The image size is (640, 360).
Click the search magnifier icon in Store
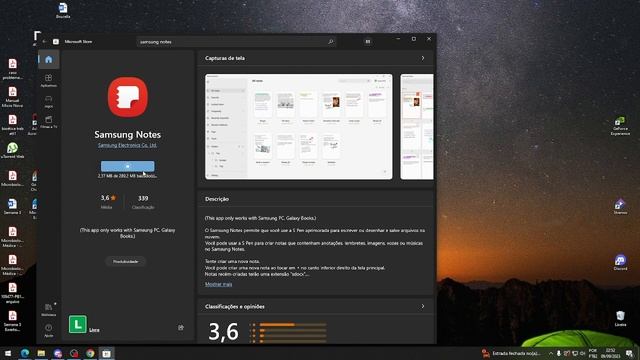tap(331, 42)
